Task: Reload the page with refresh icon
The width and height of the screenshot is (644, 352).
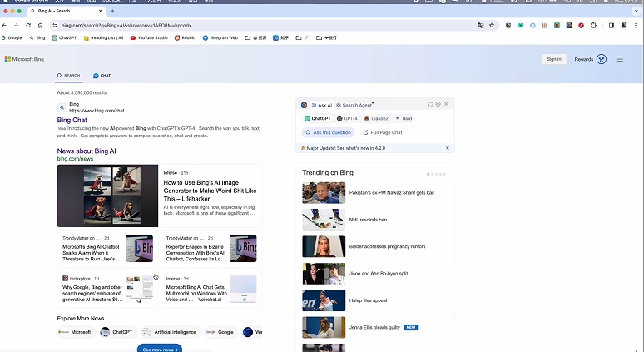Action: 28,26
